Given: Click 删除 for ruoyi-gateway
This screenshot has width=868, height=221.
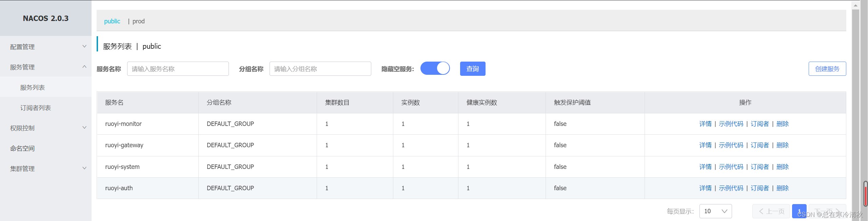Looking at the screenshot, I should [x=783, y=145].
